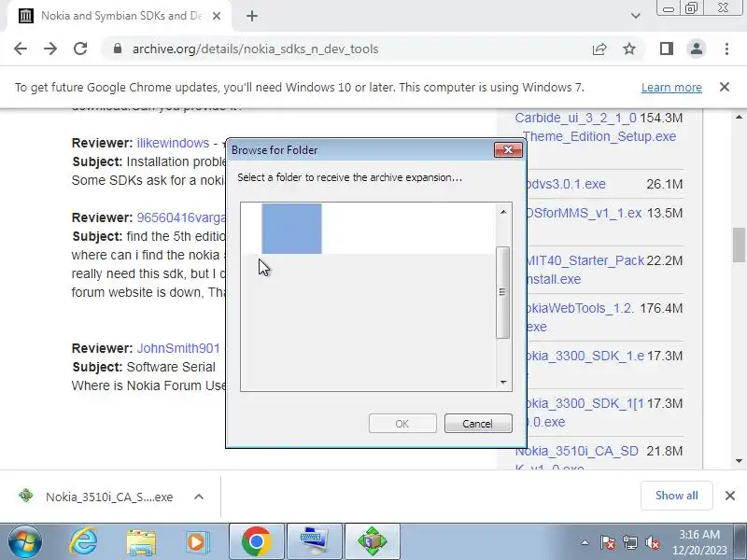747x560 pixels.
Task: Download the DSforMMS_v1_1 exe file
Action: click(x=584, y=213)
